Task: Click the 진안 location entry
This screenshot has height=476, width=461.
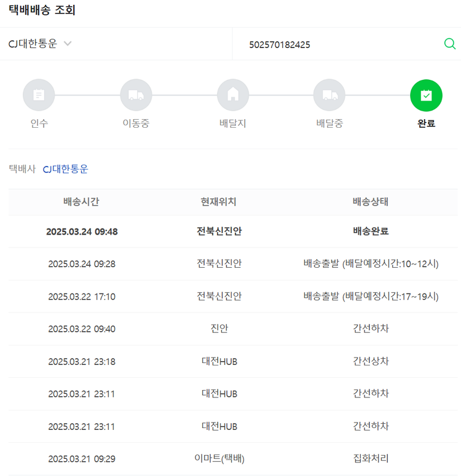Action: pos(219,329)
